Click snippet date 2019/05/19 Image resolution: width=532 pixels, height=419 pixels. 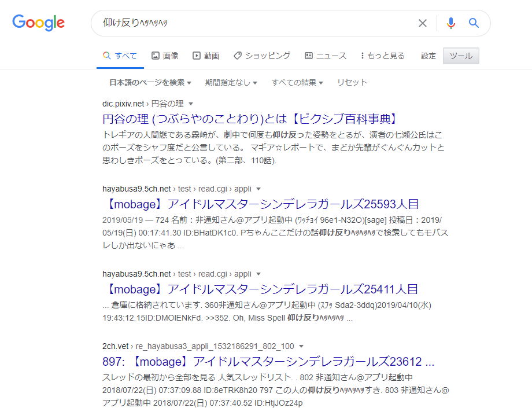[123, 220]
